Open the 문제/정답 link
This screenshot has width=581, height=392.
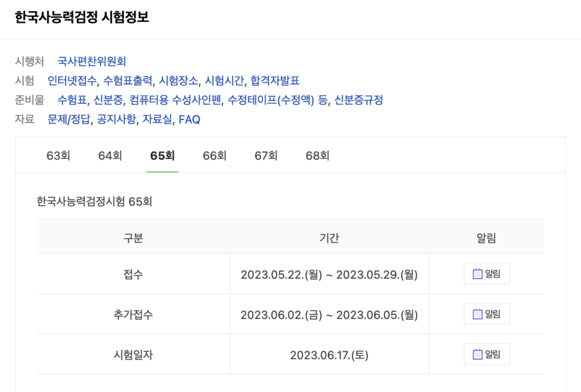(69, 119)
